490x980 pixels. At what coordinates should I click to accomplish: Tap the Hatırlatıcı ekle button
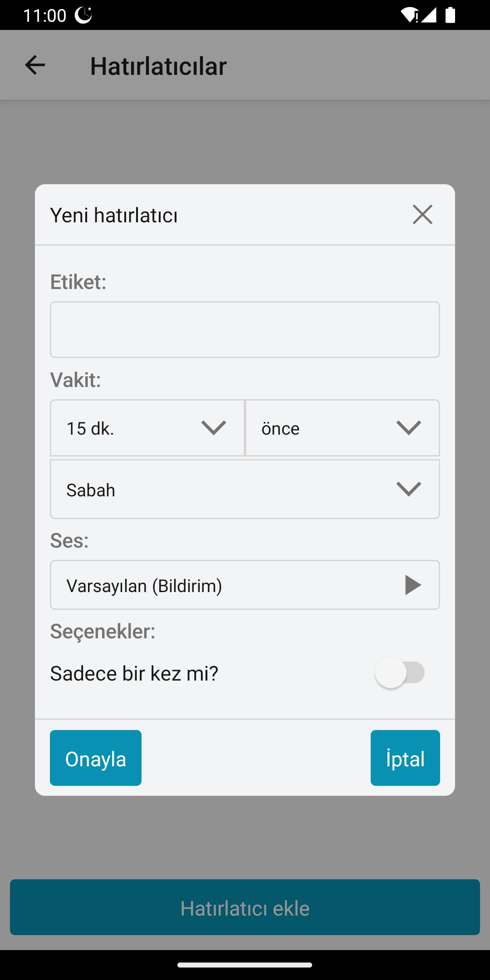[245, 907]
